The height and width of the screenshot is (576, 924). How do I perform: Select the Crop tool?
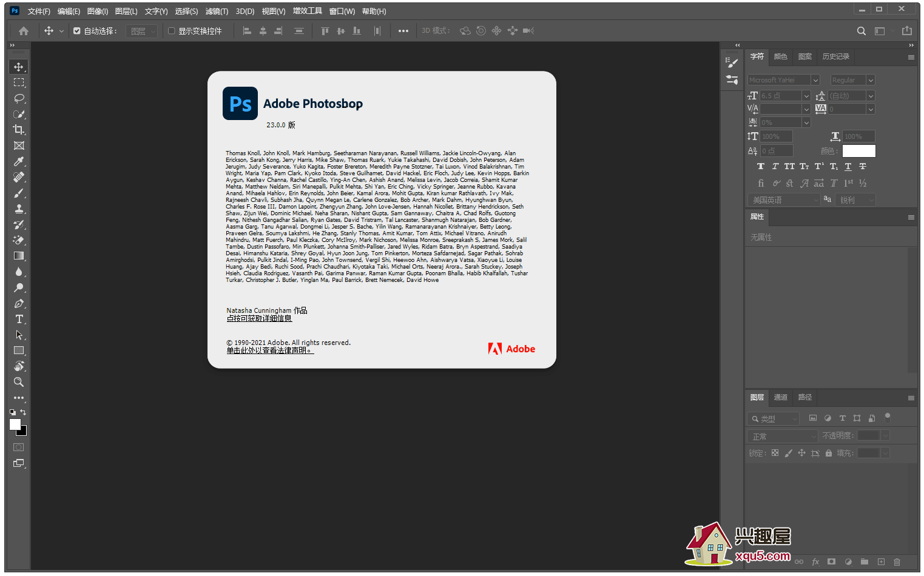[19, 130]
